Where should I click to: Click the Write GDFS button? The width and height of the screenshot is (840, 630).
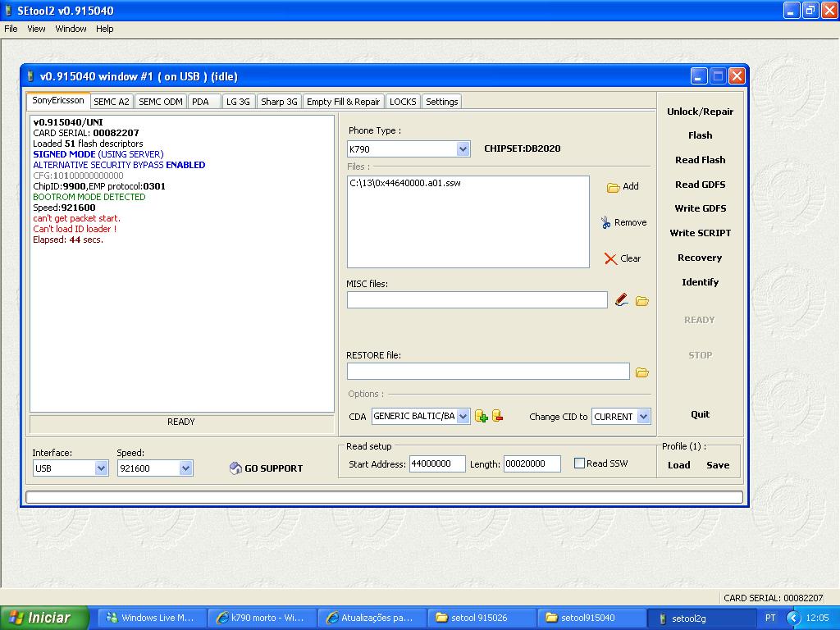pyautogui.click(x=701, y=208)
